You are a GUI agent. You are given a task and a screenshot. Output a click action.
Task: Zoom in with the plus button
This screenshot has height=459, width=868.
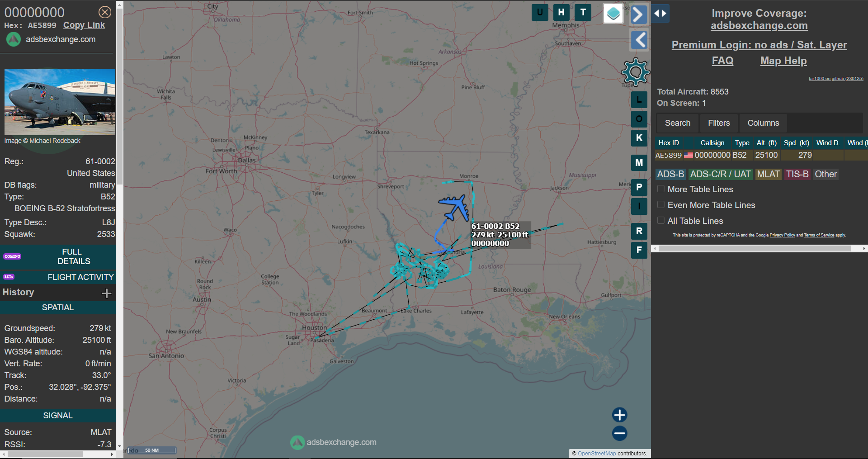coord(620,415)
